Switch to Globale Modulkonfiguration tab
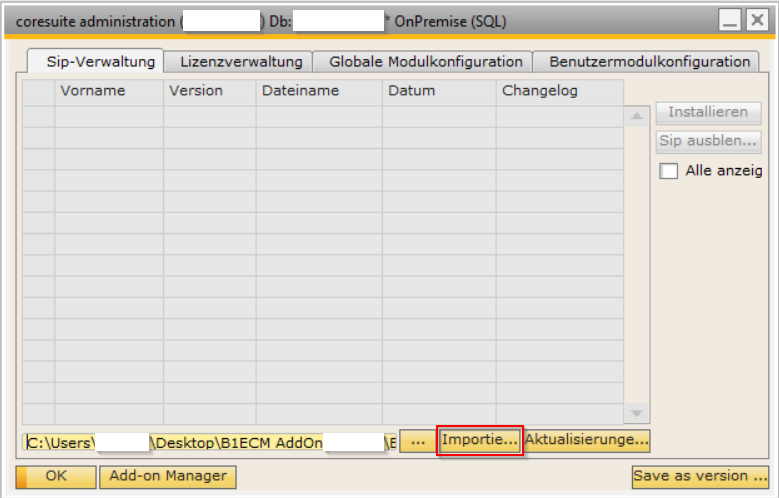Viewport: 779px width, 498px height. pos(423,62)
